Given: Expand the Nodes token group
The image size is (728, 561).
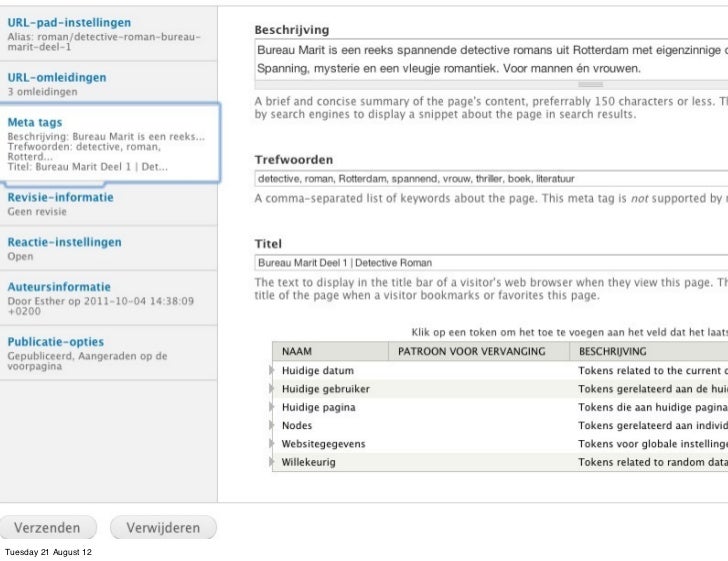Looking at the screenshot, I should point(272,425).
